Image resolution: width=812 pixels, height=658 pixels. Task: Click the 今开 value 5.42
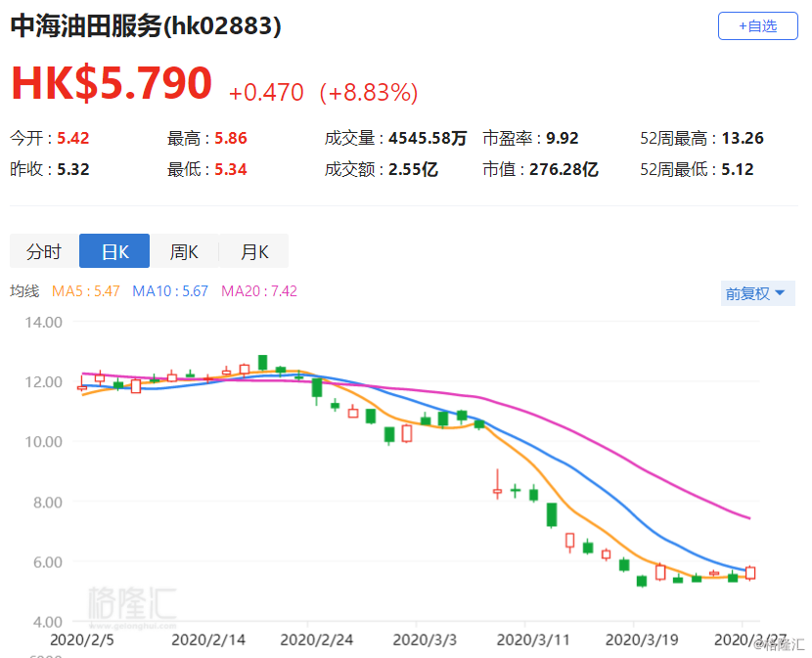point(73,138)
